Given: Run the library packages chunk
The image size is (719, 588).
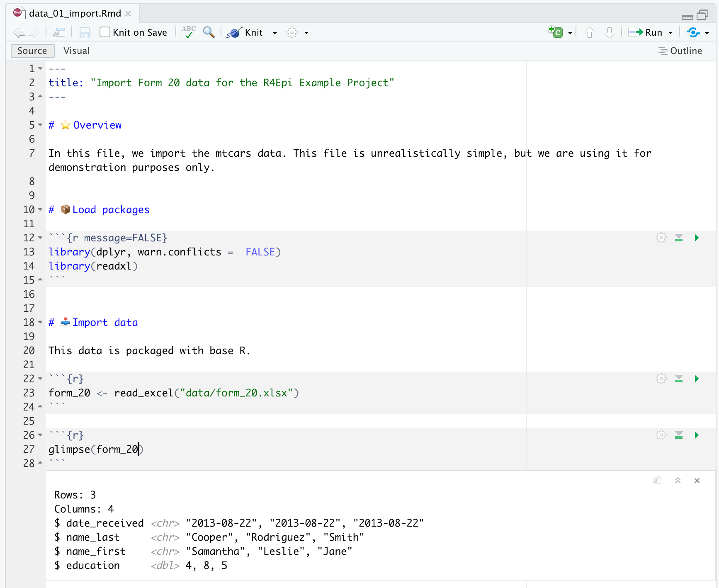Looking at the screenshot, I should click(697, 238).
